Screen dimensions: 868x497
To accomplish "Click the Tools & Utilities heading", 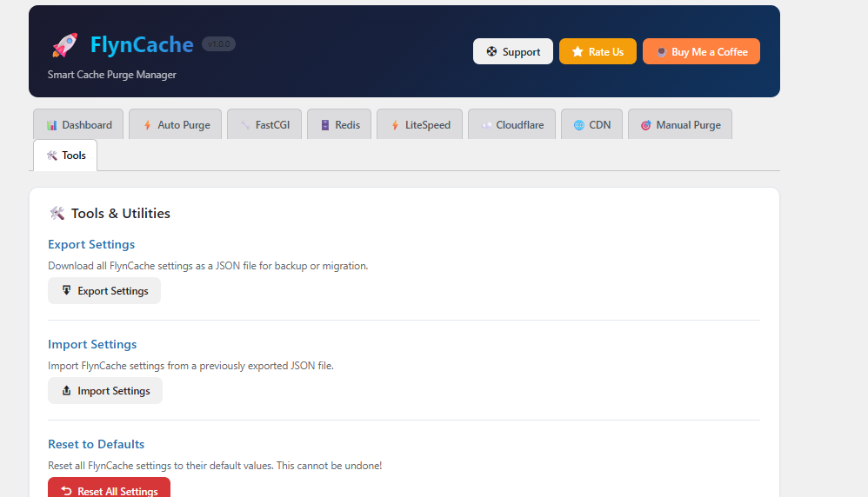I will (x=121, y=214).
